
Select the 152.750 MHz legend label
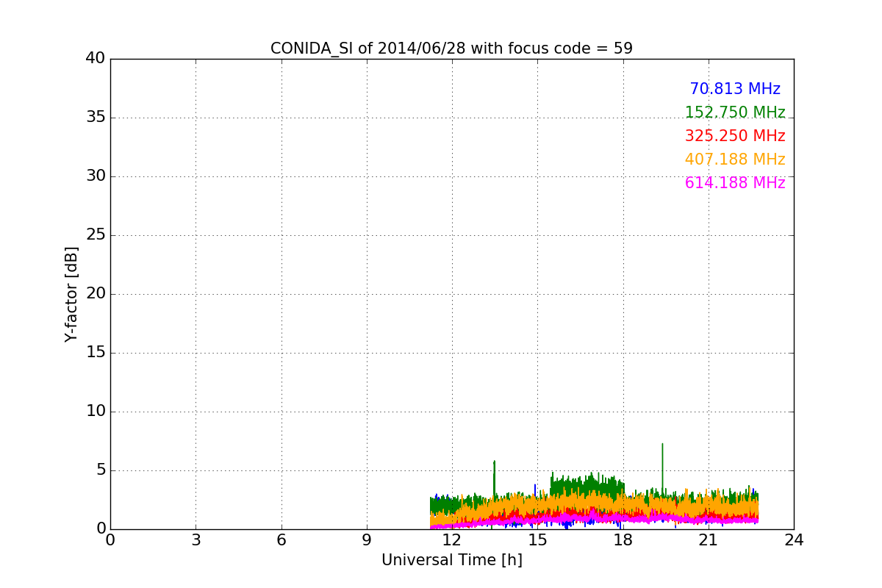point(735,112)
